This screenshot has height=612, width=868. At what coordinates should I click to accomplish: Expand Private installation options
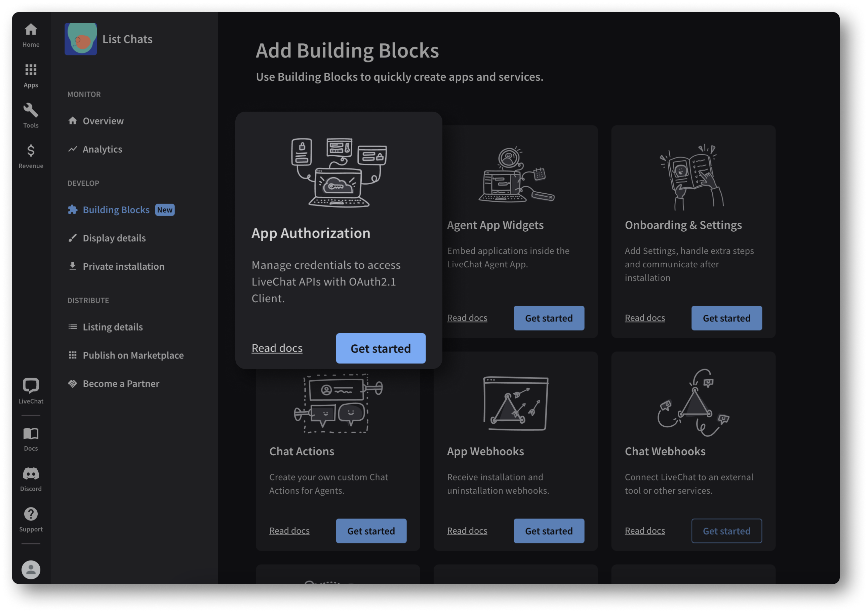123,266
